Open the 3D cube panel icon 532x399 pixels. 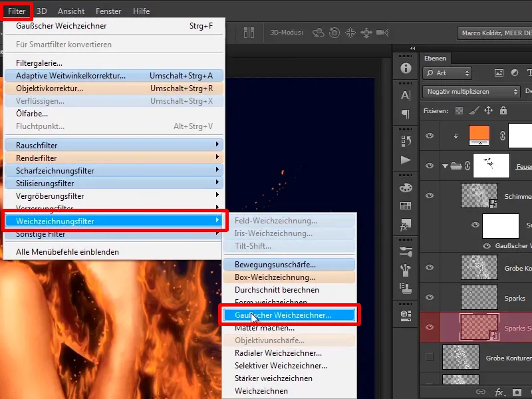(x=406, y=315)
